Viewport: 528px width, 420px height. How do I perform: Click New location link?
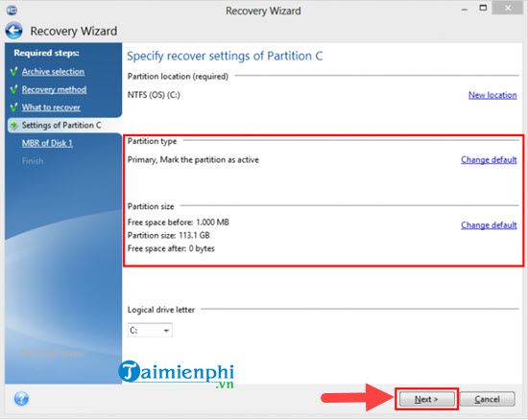[492, 95]
